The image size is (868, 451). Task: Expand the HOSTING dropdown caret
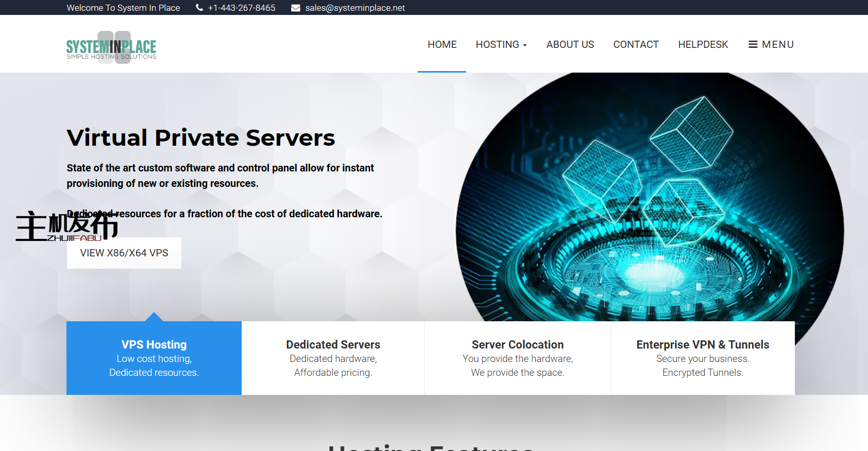coord(525,45)
